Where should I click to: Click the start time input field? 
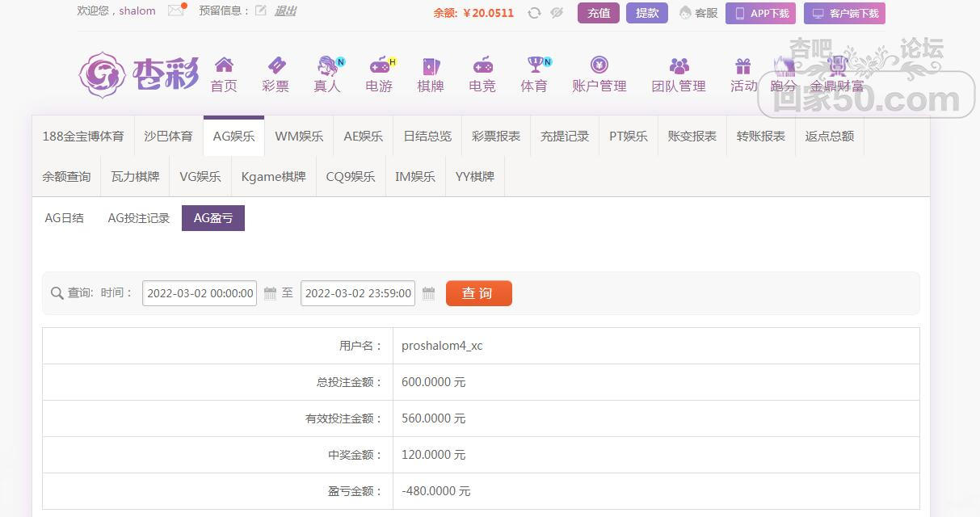pos(200,293)
